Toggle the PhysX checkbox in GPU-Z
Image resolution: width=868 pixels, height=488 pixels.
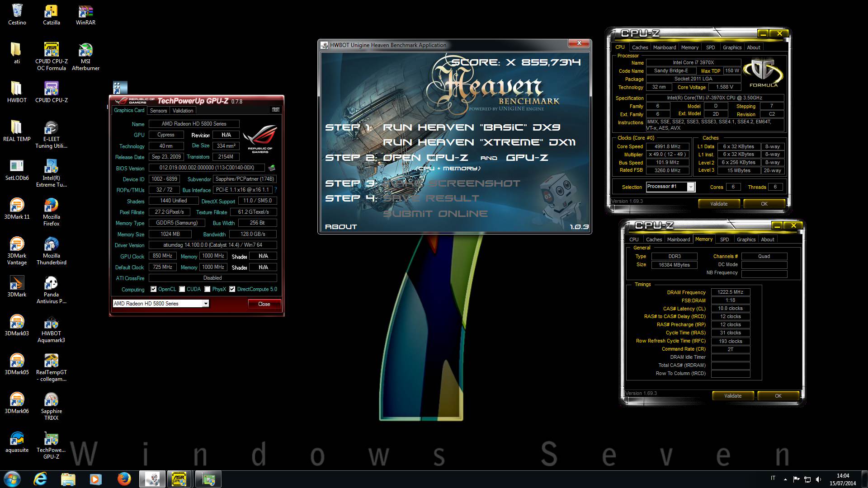207,289
